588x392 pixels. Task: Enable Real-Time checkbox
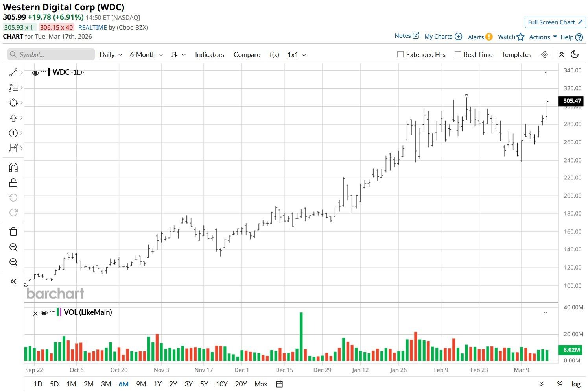[458, 55]
